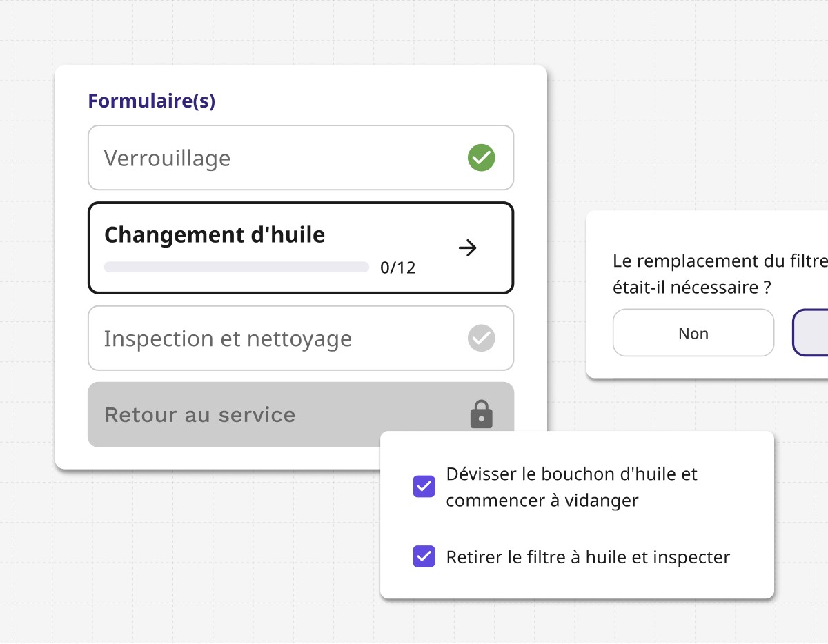Click the gray checkmark on Inspection et nettoyage
Viewport: 828px width, 644px height.
481,338
